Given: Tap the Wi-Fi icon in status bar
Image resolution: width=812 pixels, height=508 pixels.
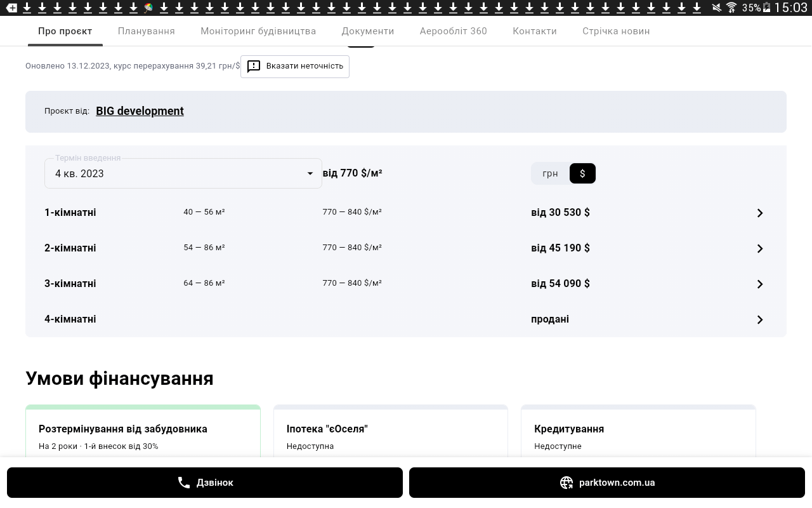Looking at the screenshot, I should (x=731, y=8).
